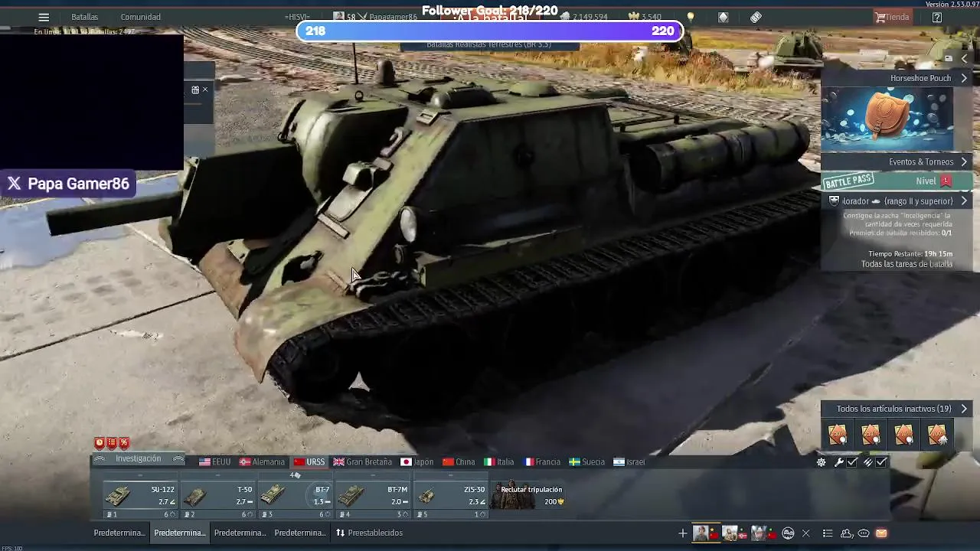
Task: Open the Preestablecidos presets menu
Action: (369, 533)
